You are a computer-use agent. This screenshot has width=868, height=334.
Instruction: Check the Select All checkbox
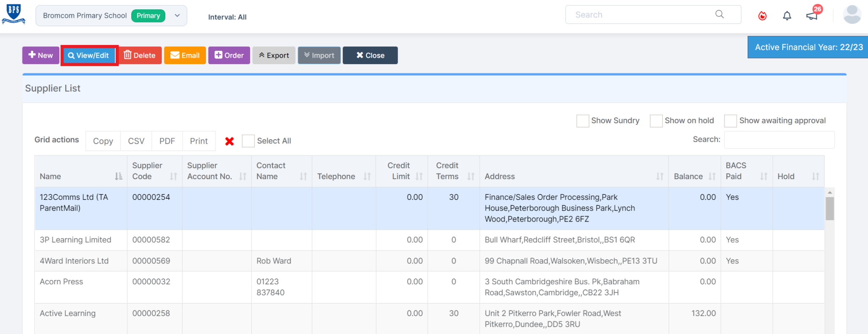[248, 141]
